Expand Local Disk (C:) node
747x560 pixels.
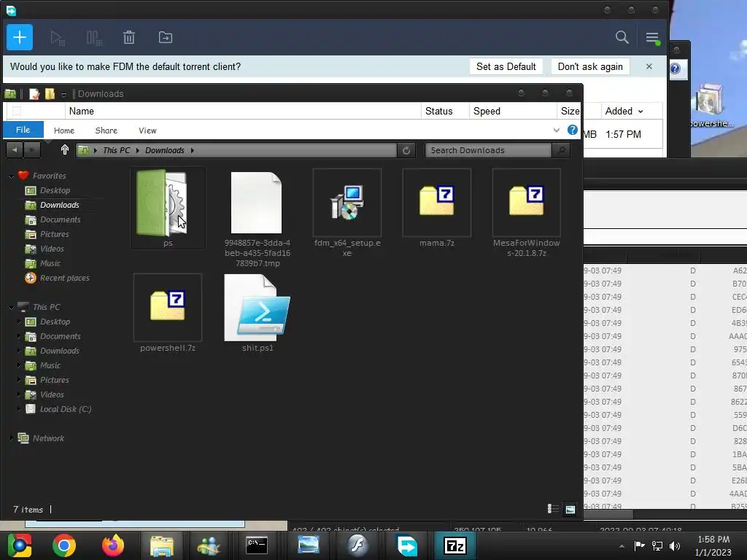(x=20, y=410)
